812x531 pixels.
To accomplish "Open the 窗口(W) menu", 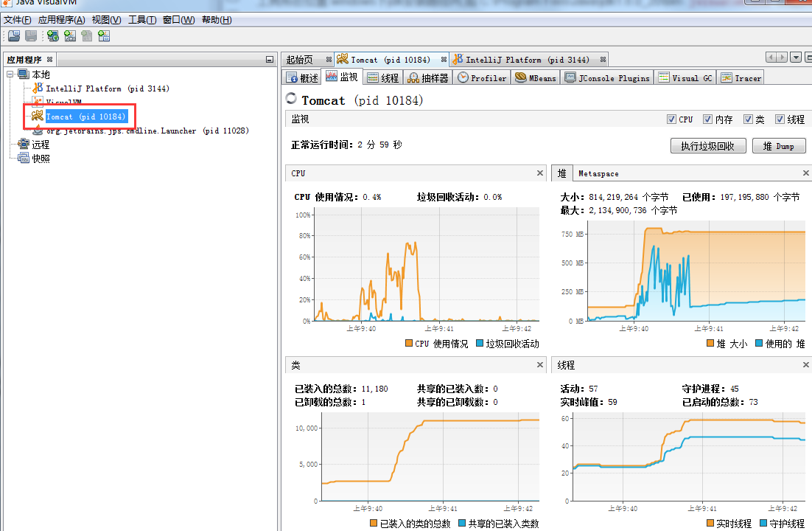I will click(x=178, y=20).
